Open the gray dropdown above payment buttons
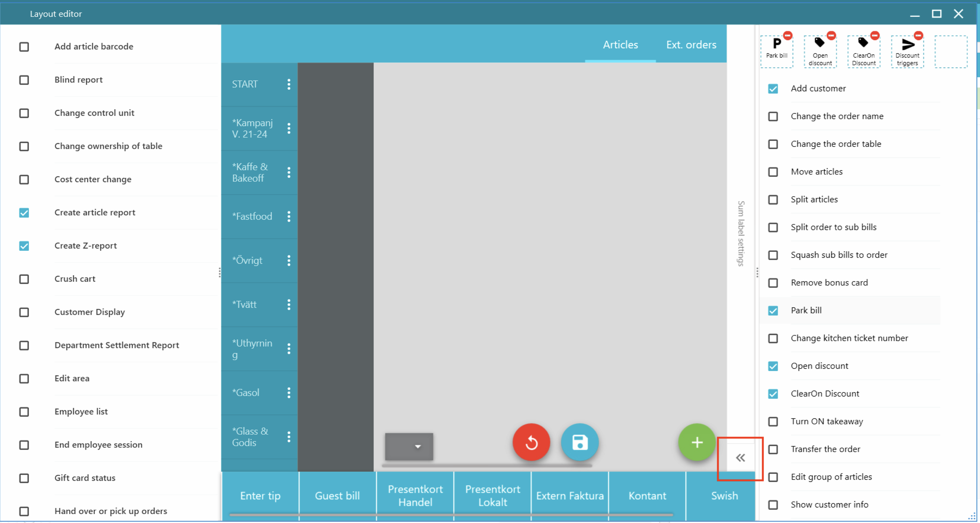Screen dimensions: 980x523 tap(409, 447)
